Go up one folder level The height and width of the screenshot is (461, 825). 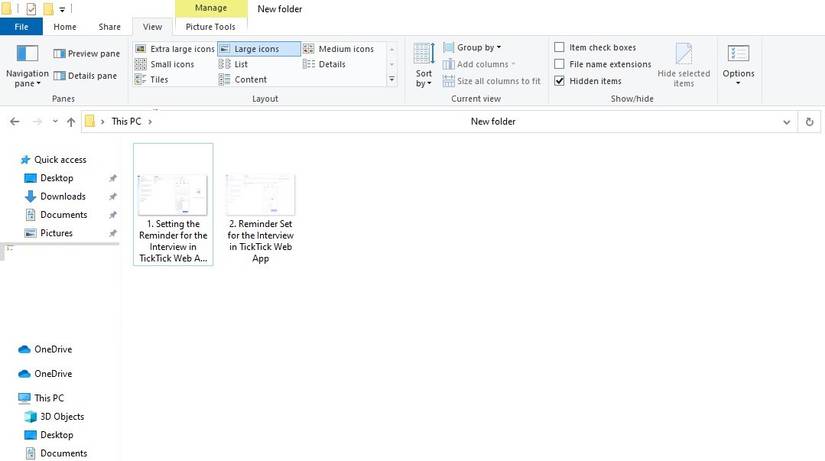click(x=71, y=122)
